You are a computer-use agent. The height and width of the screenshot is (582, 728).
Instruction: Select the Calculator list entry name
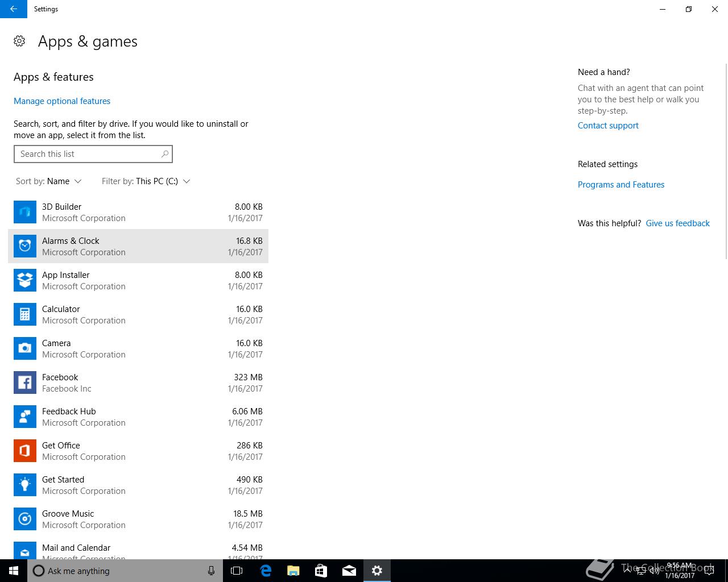coord(61,309)
